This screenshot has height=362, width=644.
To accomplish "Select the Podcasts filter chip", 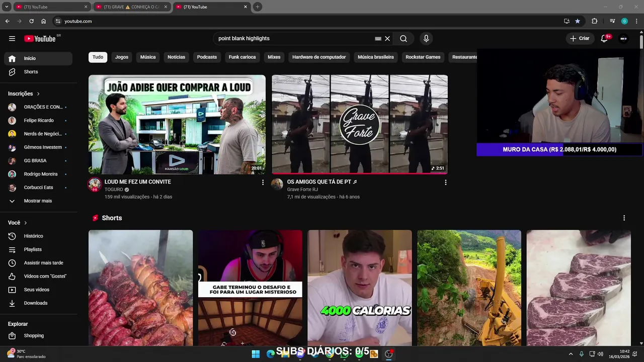I will [207, 57].
